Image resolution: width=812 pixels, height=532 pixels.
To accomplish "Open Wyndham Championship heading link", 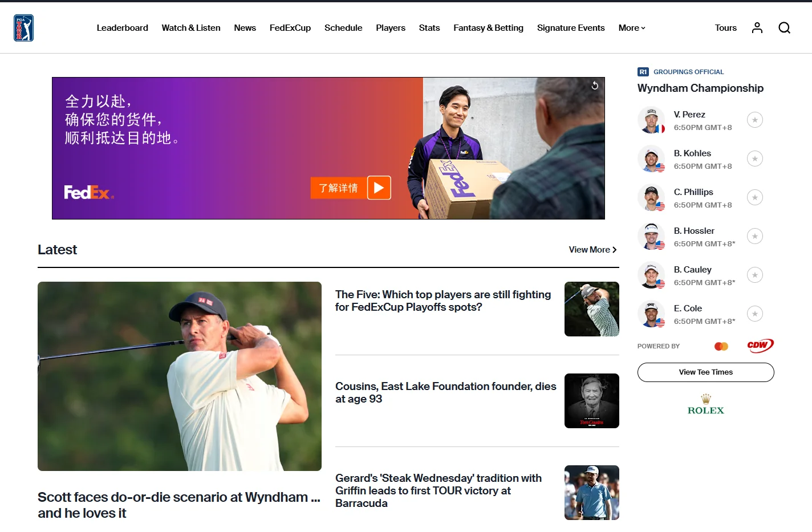I will [x=700, y=88].
